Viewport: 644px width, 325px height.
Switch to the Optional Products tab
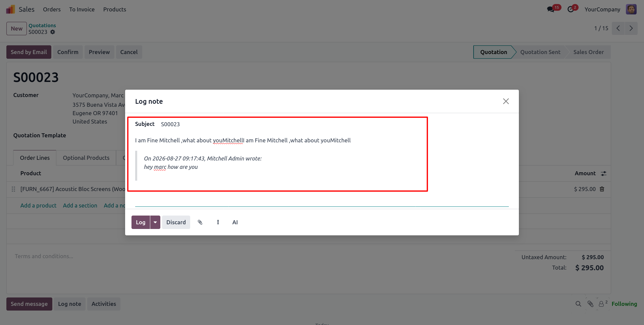(86, 158)
